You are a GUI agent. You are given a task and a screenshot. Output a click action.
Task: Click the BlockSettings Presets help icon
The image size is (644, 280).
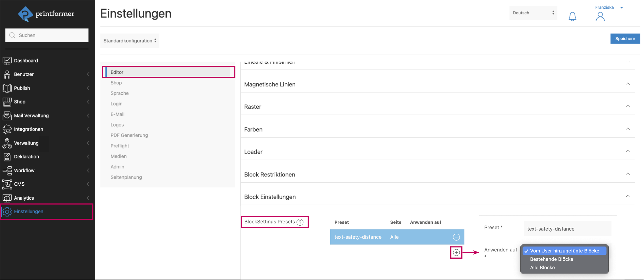(300, 222)
